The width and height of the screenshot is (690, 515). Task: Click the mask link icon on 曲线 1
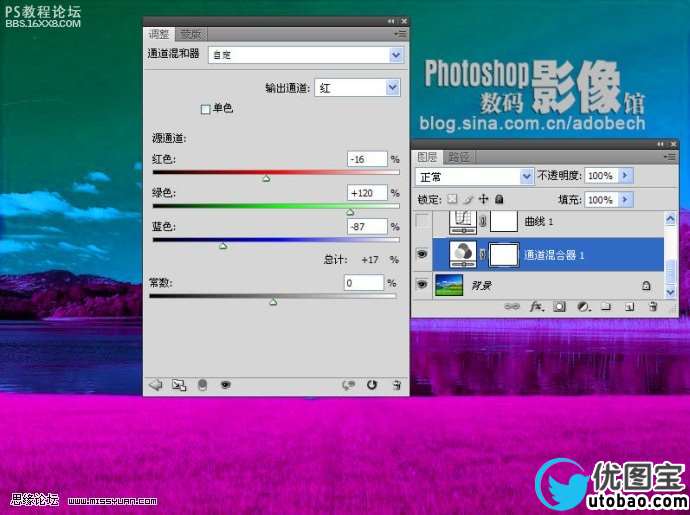tap(483, 221)
